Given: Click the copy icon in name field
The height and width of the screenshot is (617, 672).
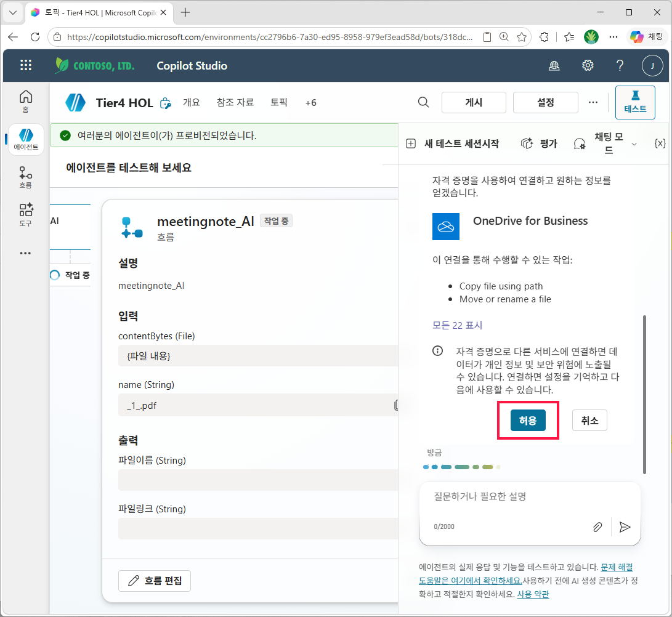Looking at the screenshot, I should click(x=395, y=405).
